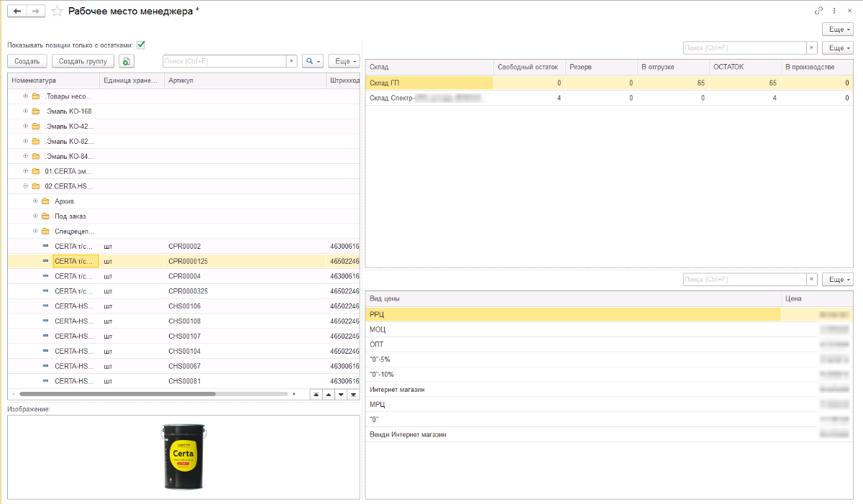The width and height of the screenshot is (863, 504).
Task: Clear the price table search field
Action: click(812, 279)
